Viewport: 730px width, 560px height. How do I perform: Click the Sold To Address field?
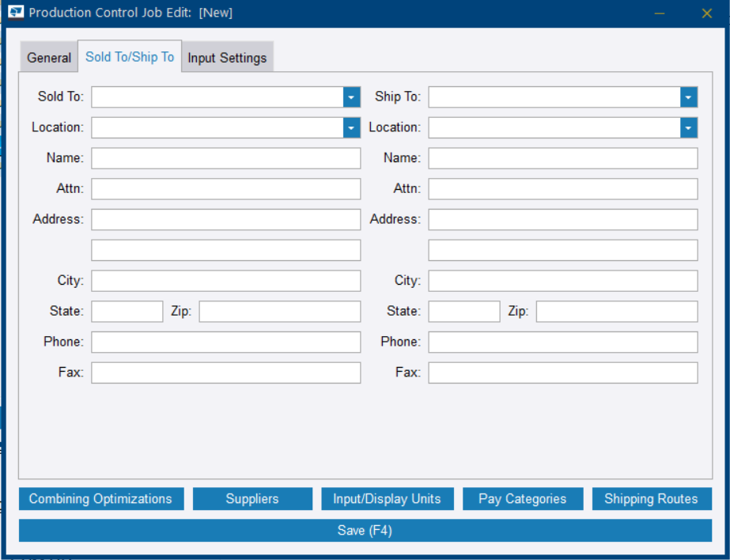(225, 219)
